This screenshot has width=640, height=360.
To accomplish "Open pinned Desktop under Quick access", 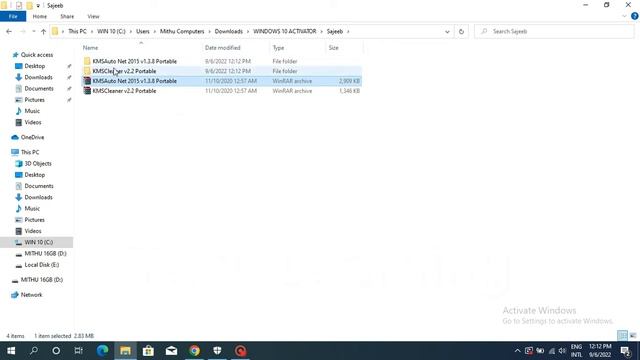I will click(35, 66).
